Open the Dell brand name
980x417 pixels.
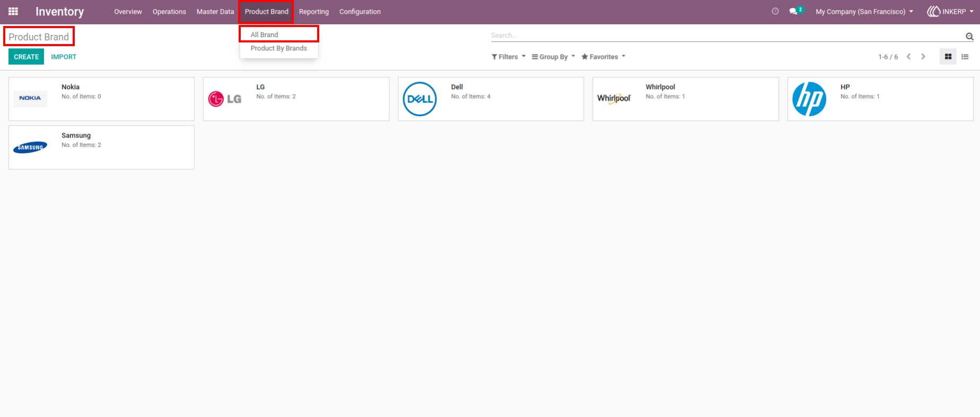click(457, 87)
